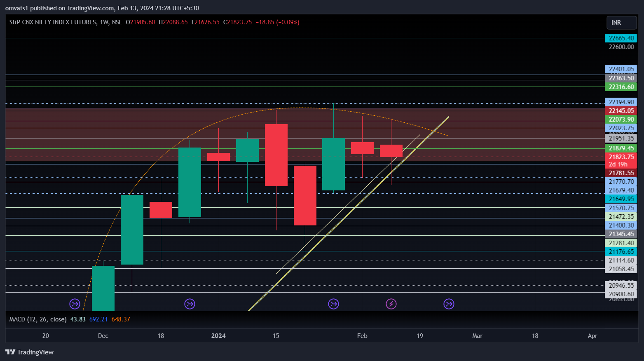
Task: Click the 15 date label on the time axis
Action: 276,336
